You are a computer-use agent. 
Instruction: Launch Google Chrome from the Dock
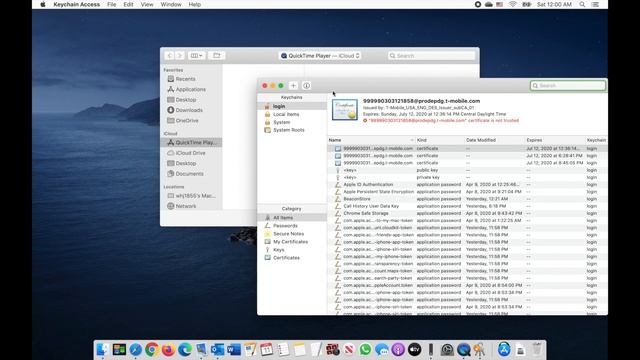pyautogui.click(x=152, y=350)
